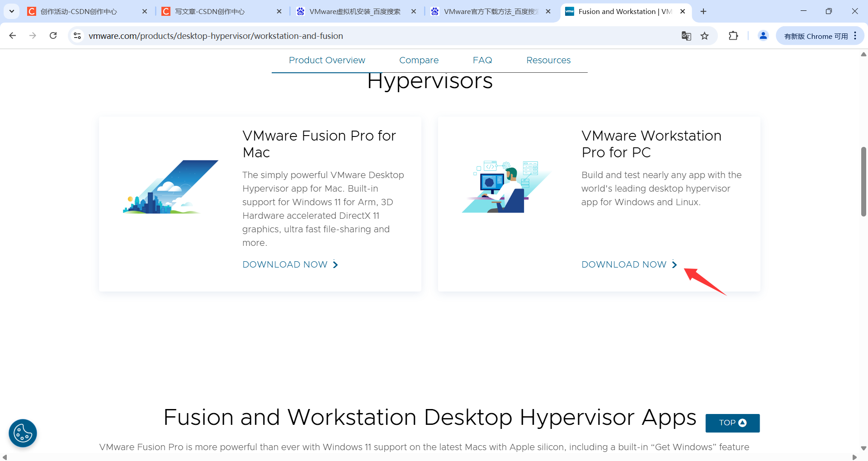Image resolution: width=868 pixels, height=461 pixels.
Task: Open a new browser tab
Action: coord(703,11)
